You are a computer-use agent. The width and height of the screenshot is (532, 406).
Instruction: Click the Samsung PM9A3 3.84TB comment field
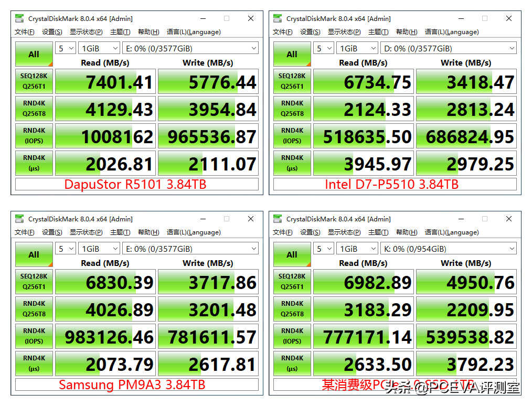click(137, 384)
